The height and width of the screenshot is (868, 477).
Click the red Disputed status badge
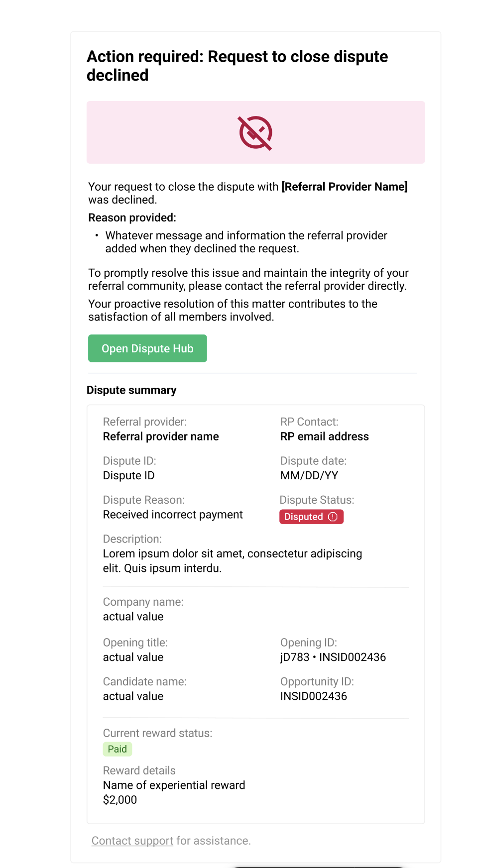click(311, 517)
